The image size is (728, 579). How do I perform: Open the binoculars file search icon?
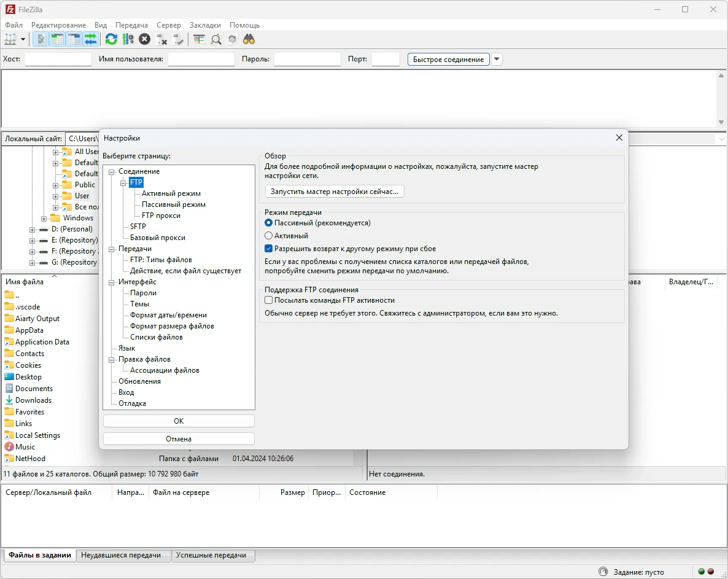249,39
